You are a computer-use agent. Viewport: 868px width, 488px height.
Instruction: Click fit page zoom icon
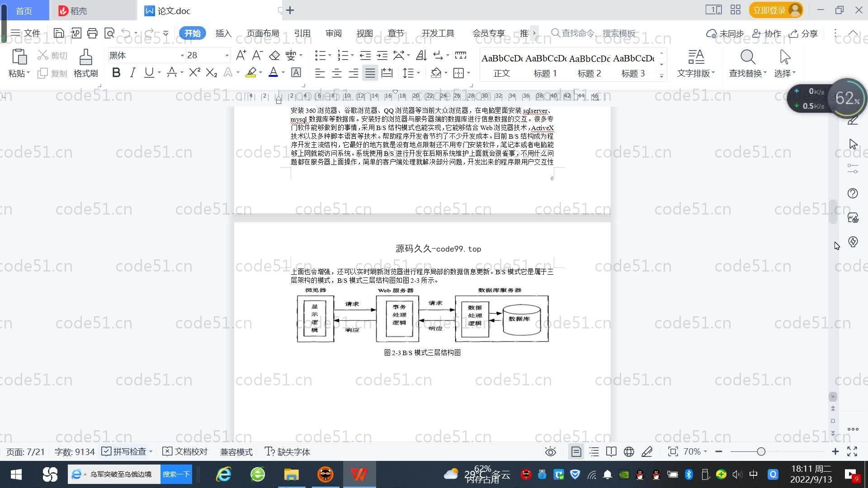coord(673,451)
